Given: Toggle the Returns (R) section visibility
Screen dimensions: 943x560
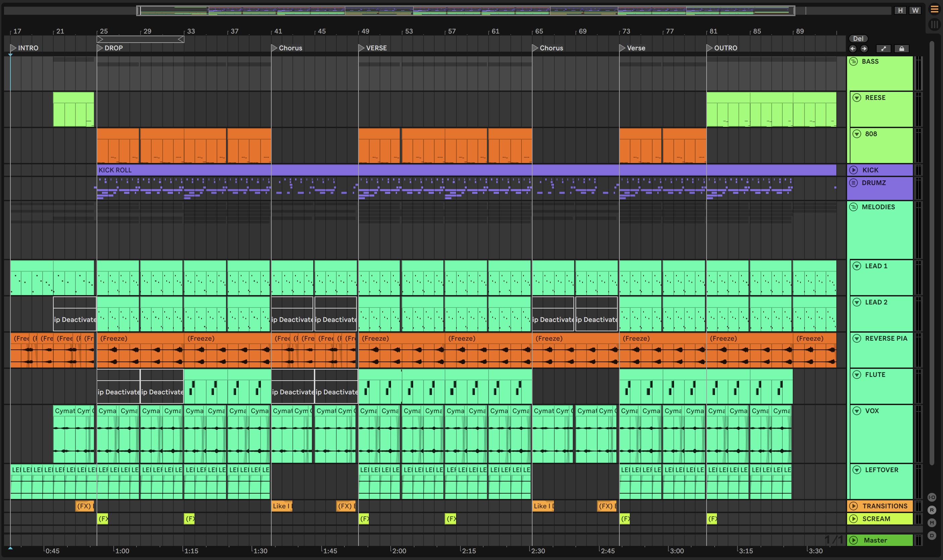Looking at the screenshot, I should coord(932,510).
